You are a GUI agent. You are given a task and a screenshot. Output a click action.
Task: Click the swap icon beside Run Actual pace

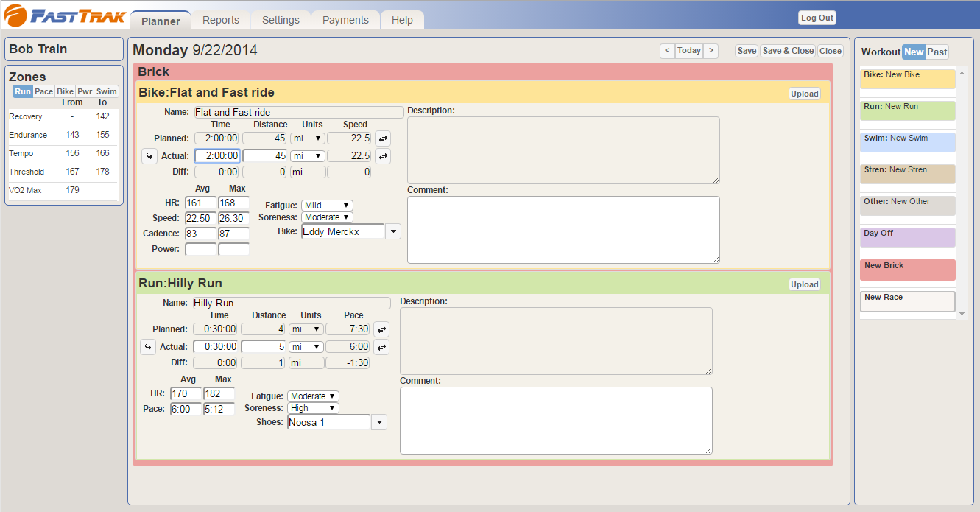coord(381,347)
